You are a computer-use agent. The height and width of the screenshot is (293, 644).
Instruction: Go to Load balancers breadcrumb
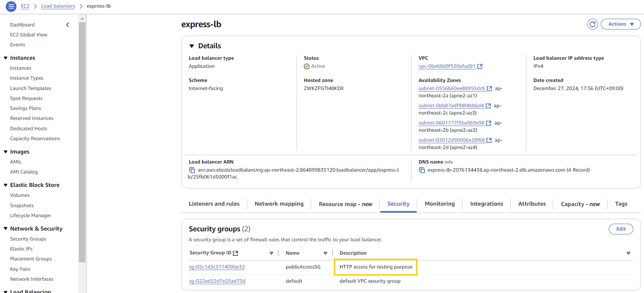click(x=58, y=6)
